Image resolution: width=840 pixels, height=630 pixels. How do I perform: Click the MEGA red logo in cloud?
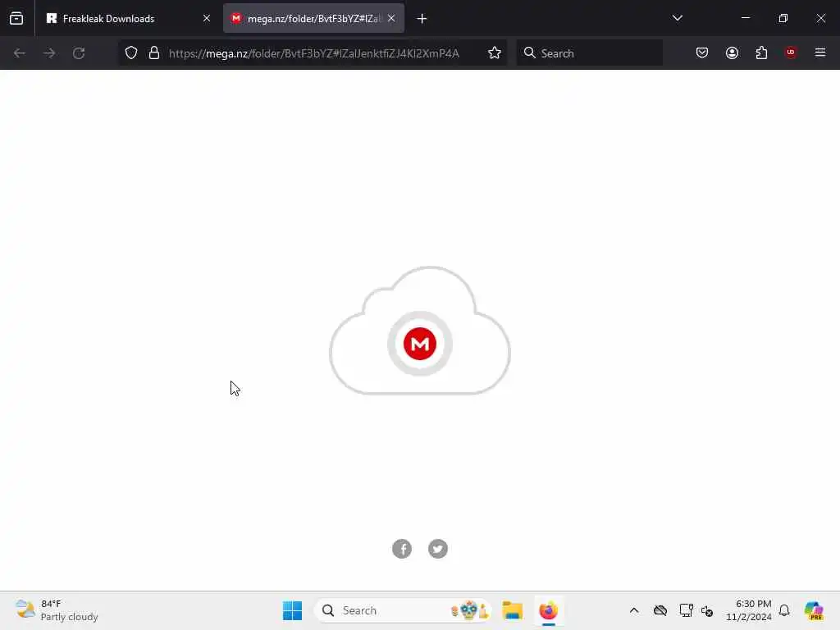[x=420, y=344]
